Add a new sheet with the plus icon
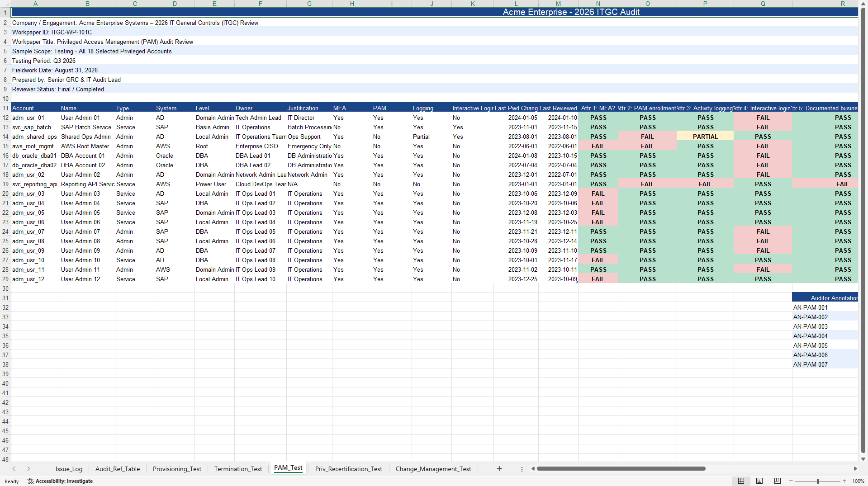The image size is (868, 486). click(499, 469)
